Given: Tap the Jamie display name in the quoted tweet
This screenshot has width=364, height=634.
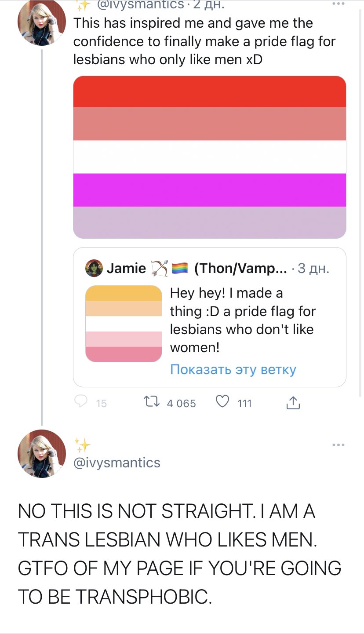Looking at the screenshot, I should point(127,268).
